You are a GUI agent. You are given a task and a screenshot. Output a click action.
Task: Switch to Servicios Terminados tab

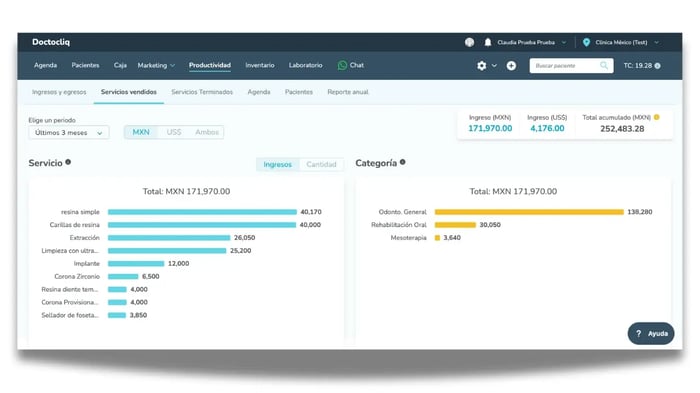(x=202, y=92)
